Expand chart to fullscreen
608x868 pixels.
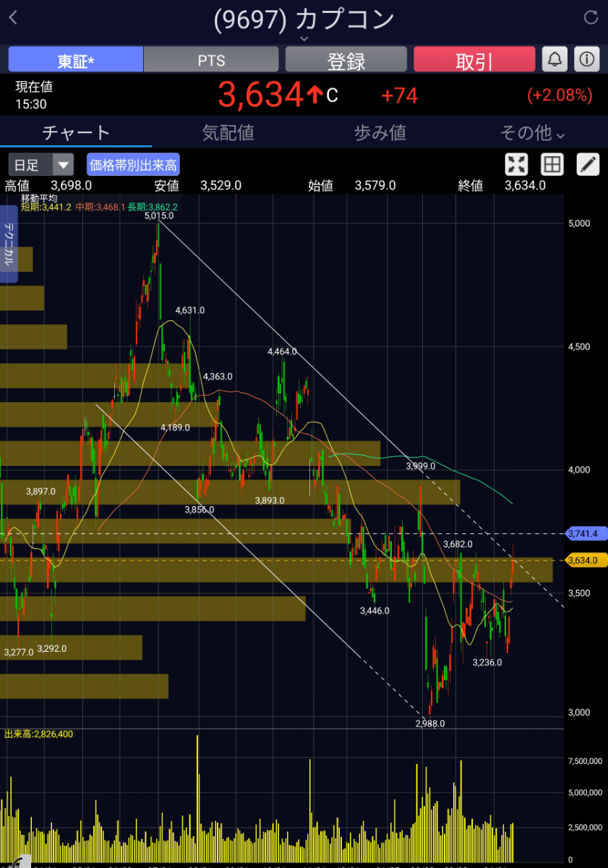tap(516, 164)
